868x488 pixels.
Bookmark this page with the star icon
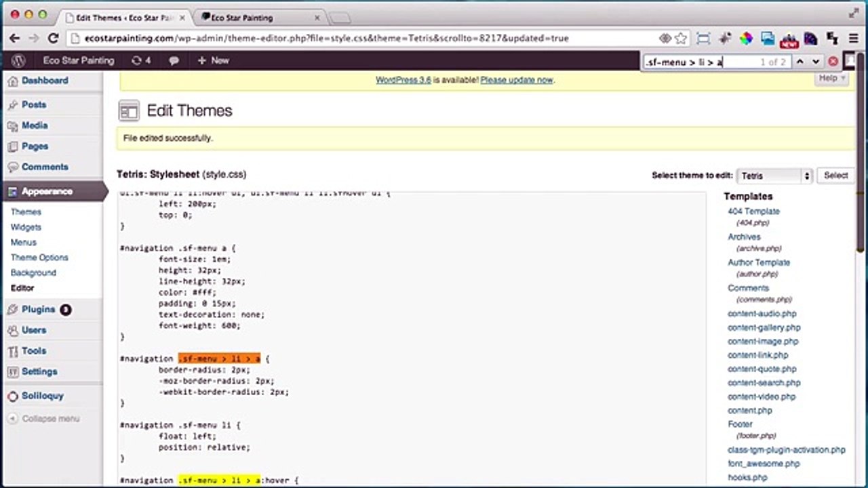click(681, 39)
